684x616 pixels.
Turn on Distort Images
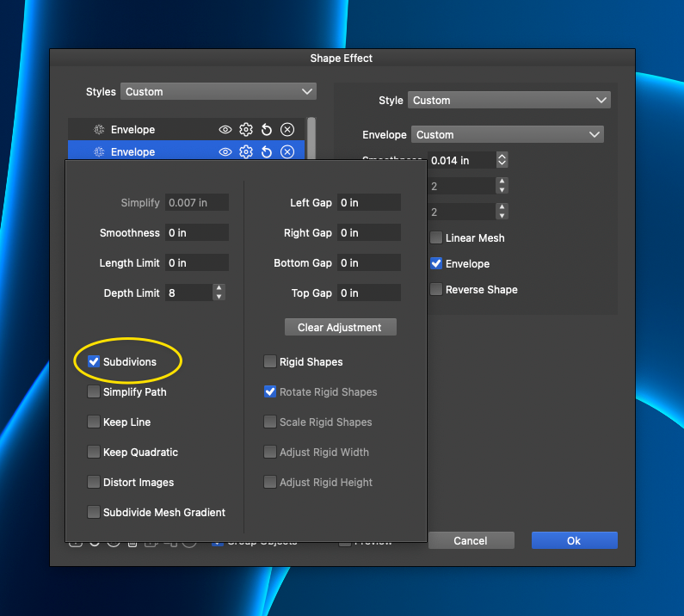point(94,483)
